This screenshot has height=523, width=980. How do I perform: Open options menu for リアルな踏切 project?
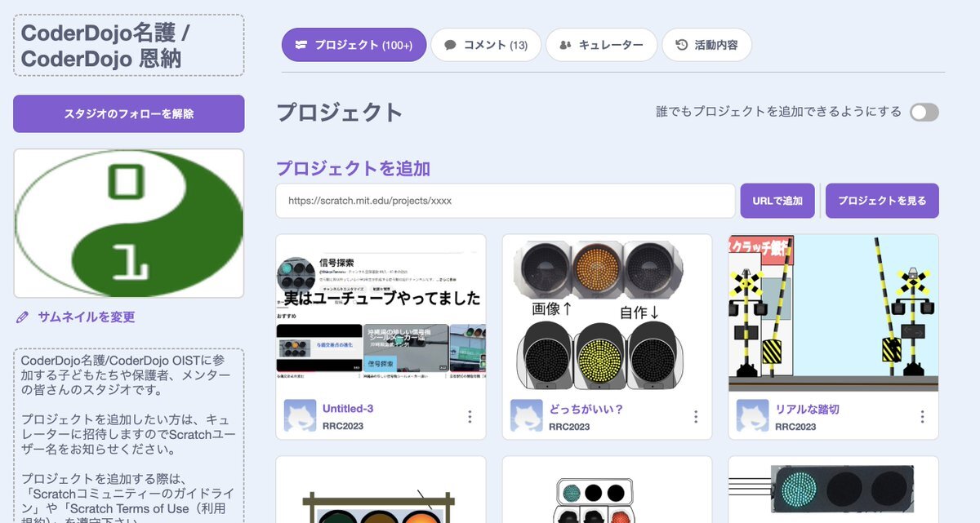(922, 417)
